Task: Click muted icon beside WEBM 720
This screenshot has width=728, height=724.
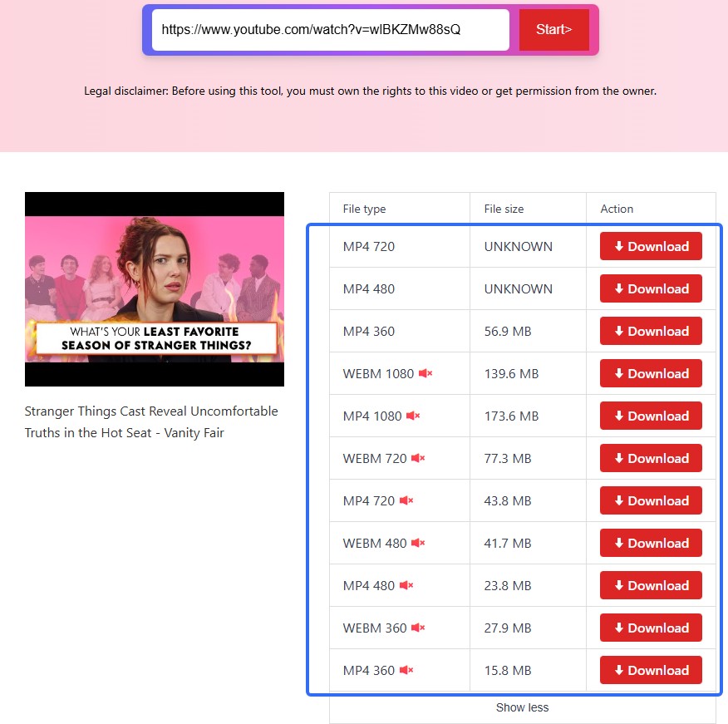Action: click(418, 459)
